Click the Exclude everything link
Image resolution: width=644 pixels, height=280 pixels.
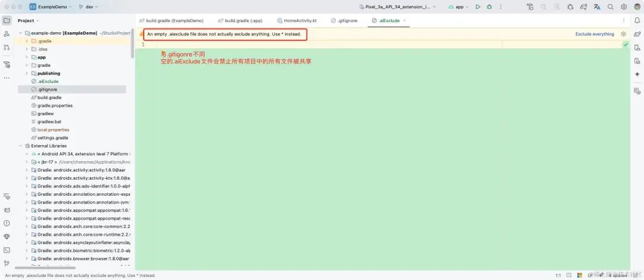point(595,34)
